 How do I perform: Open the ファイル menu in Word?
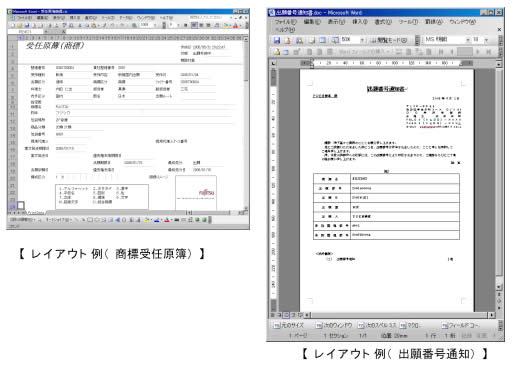(x=285, y=22)
